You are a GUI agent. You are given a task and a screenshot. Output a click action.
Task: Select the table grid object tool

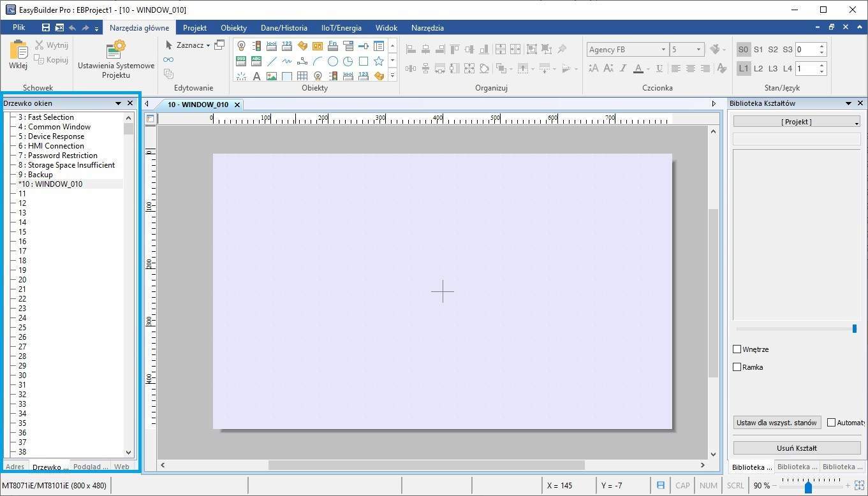302,77
